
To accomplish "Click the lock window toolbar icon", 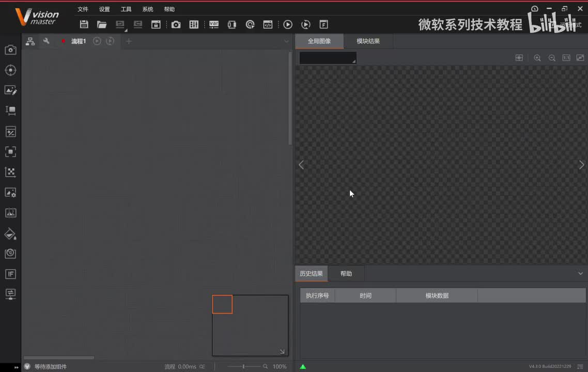I will point(156,24).
